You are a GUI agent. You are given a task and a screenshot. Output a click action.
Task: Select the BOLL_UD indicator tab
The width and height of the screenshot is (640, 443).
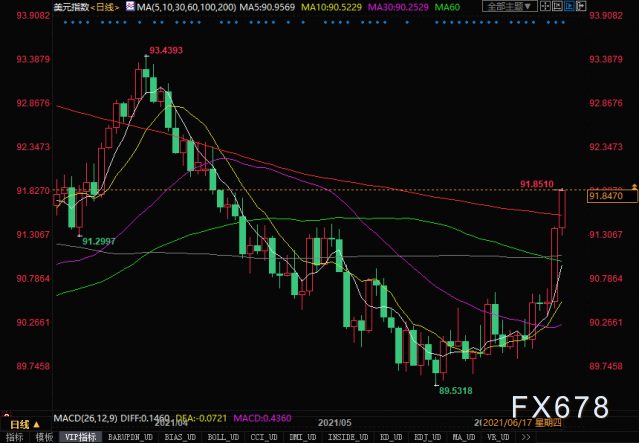tap(223, 437)
